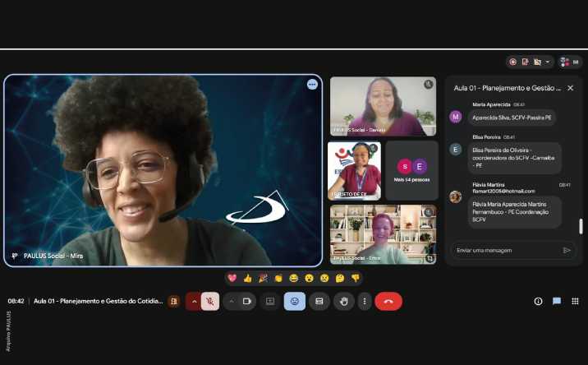
Task: Start presenting your screen
Action: [269, 302]
